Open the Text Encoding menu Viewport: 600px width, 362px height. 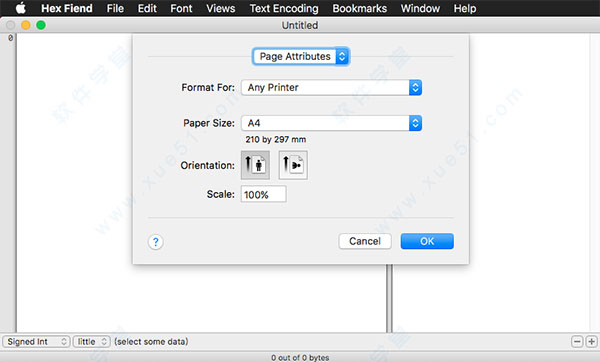[284, 8]
